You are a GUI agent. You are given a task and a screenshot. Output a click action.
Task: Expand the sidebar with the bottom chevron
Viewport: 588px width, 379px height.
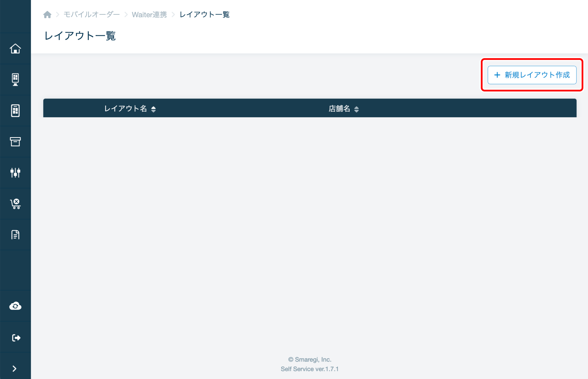coord(14,368)
